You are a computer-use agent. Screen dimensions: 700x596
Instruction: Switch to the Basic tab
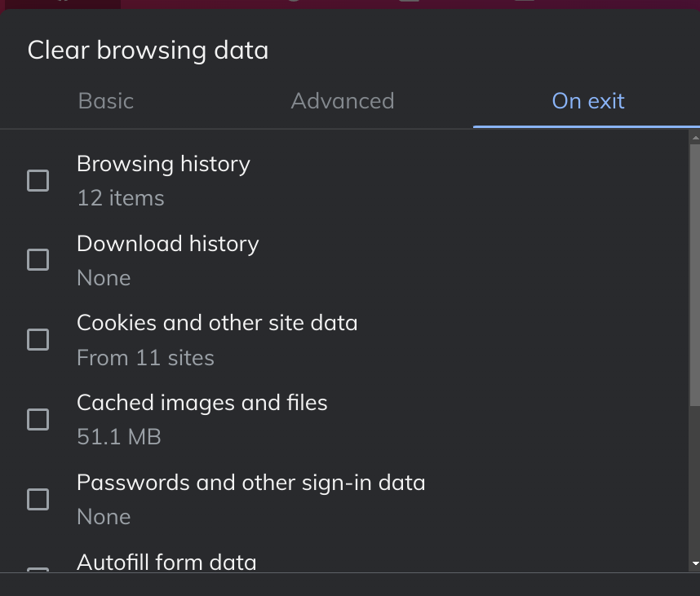(x=105, y=101)
